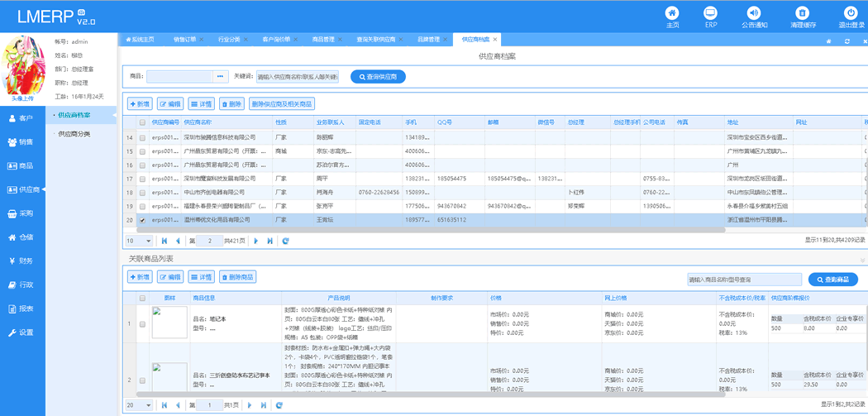
Task: Click the 删除商品 button
Action: pos(237,277)
